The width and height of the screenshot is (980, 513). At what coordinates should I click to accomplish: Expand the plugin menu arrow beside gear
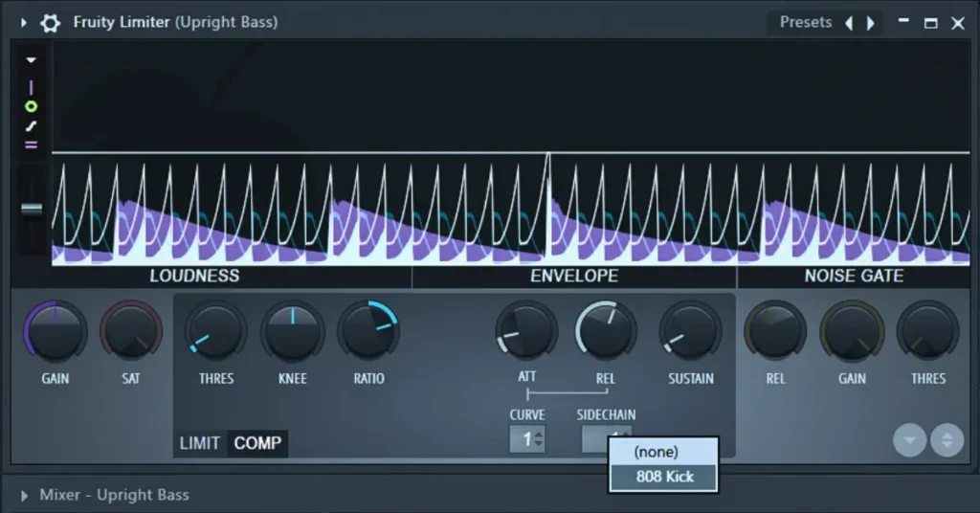(24, 23)
